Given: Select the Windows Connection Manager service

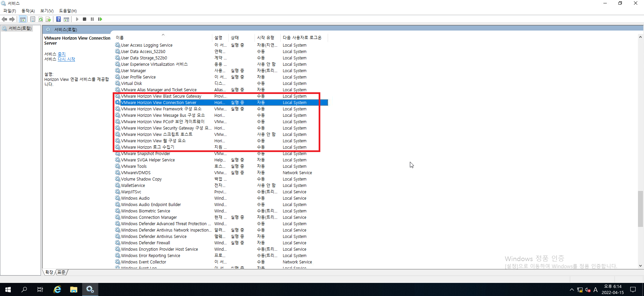Looking at the screenshot, I should [x=221, y=217].
